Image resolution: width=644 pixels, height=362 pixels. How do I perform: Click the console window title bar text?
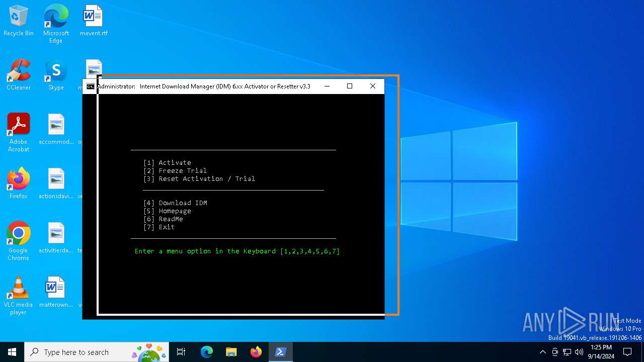204,86
